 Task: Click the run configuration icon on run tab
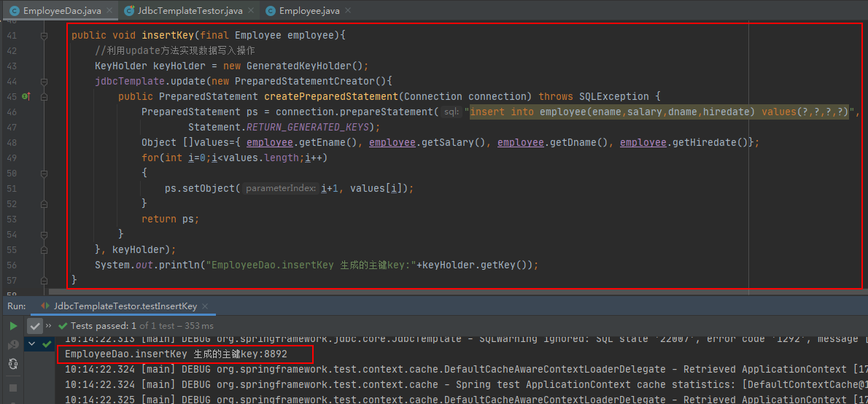point(45,306)
